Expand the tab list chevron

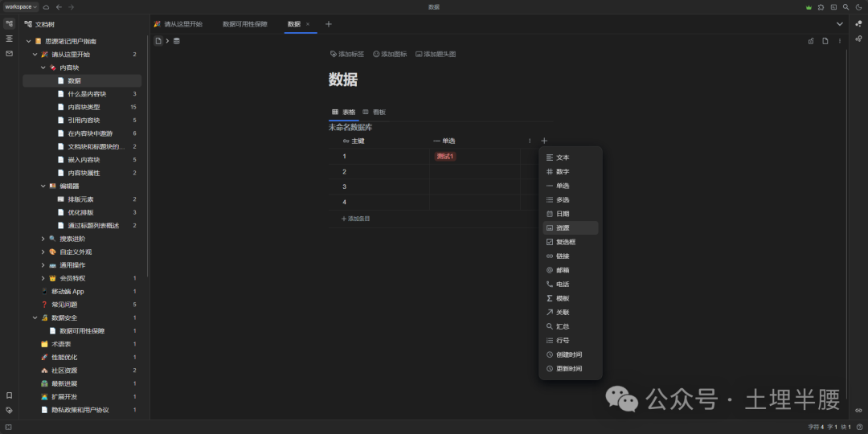pos(840,24)
